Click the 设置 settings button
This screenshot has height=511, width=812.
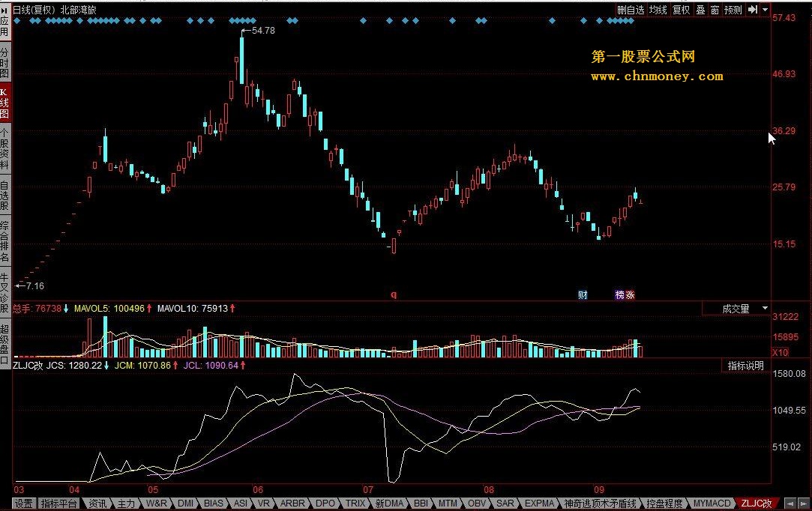pyautogui.click(x=23, y=504)
